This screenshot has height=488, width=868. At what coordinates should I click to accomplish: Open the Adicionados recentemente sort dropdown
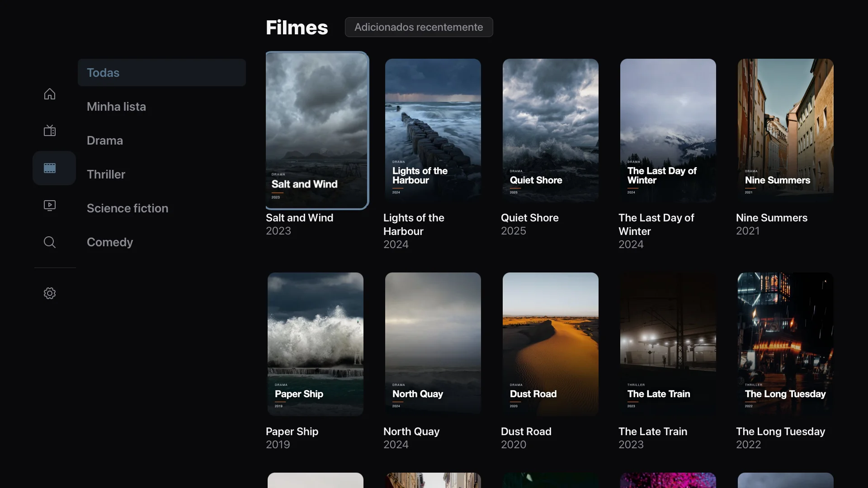pyautogui.click(x=419, y=27)
